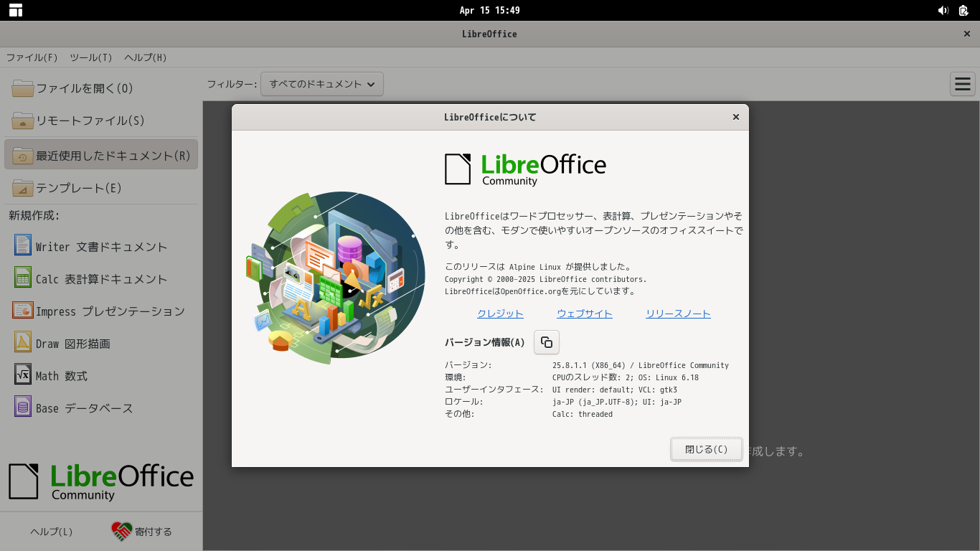The width and height of the screenshot is (980, 551).
Task: Open the hamburger menu in Start Center
Action: [963, 84]
